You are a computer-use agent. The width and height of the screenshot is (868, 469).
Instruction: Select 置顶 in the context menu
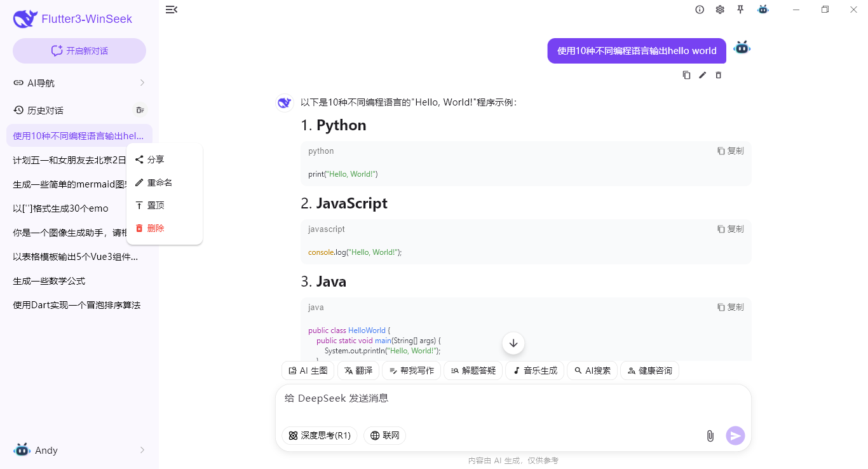(155, 205)
